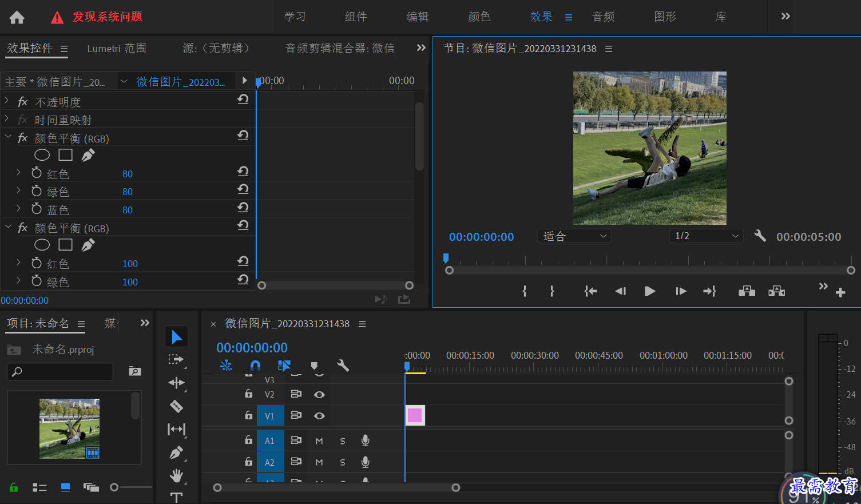
Task: Select the Hand tool
Action: pos(176,475)
